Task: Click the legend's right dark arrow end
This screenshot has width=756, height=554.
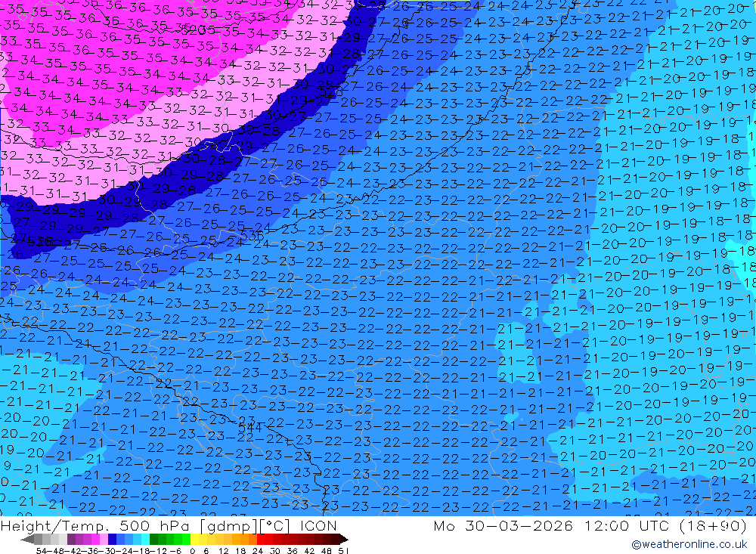Action: [x=344, y=540]
